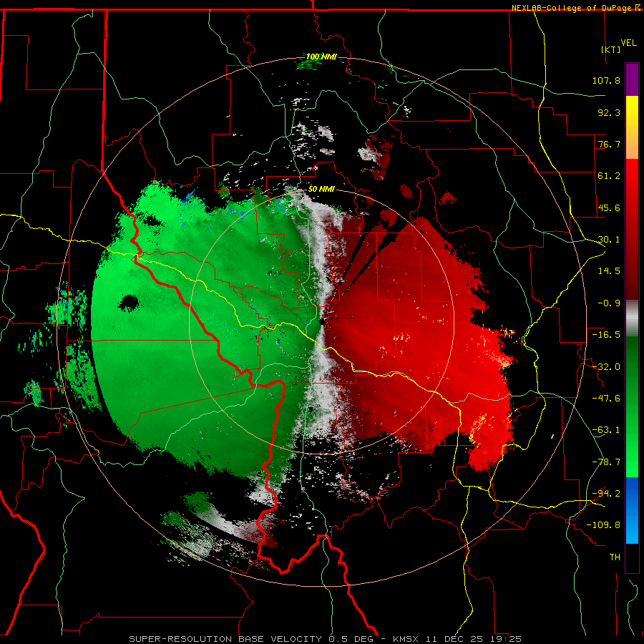Select the -63.1 value on velocity scale
Viewport: 644px width, 644px height.
pyautogui.click(x=606, y=430)
